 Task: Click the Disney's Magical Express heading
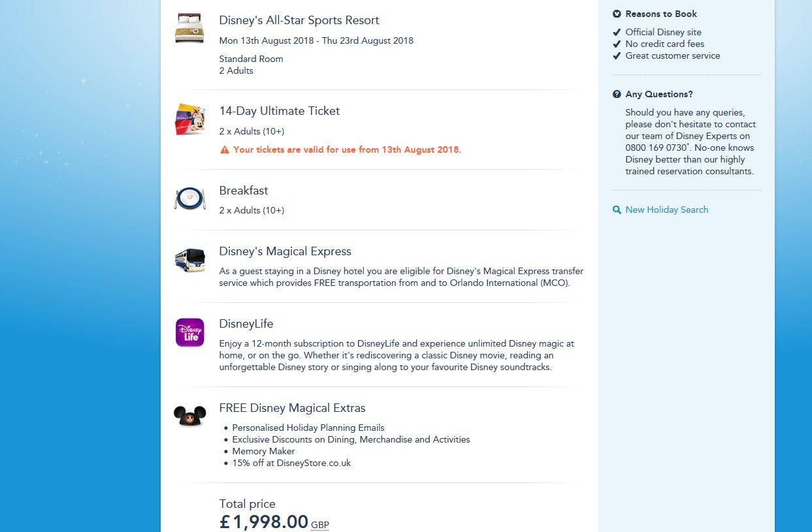click(x=285, y=251)
